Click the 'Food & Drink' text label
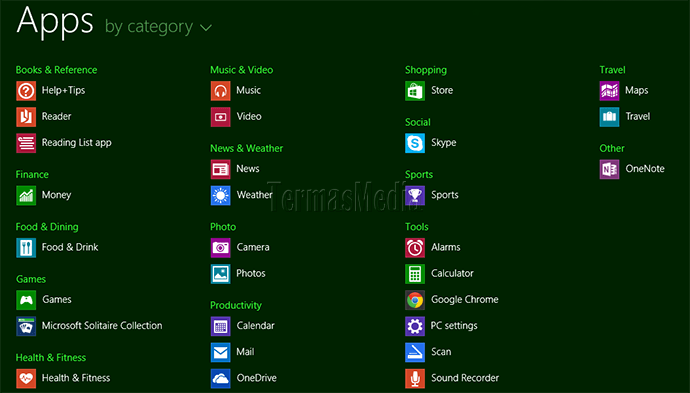 coord(70,247)
